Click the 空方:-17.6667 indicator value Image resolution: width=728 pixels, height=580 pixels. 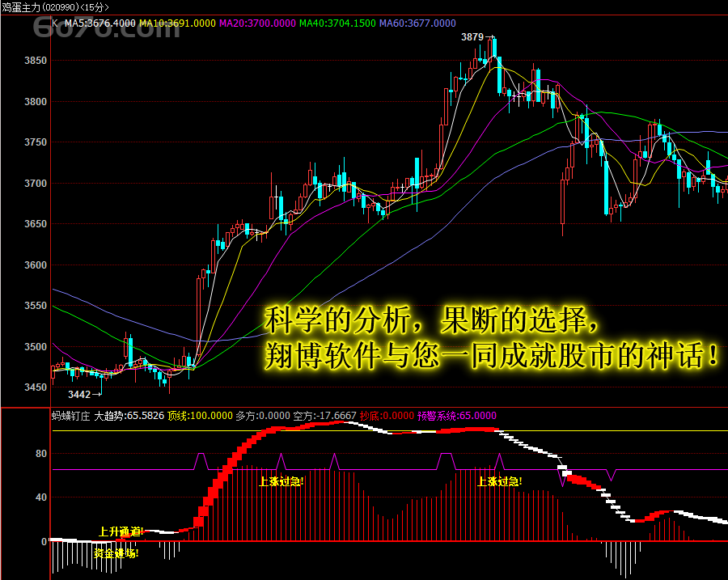pyautogui.click(x=324, y=416)
